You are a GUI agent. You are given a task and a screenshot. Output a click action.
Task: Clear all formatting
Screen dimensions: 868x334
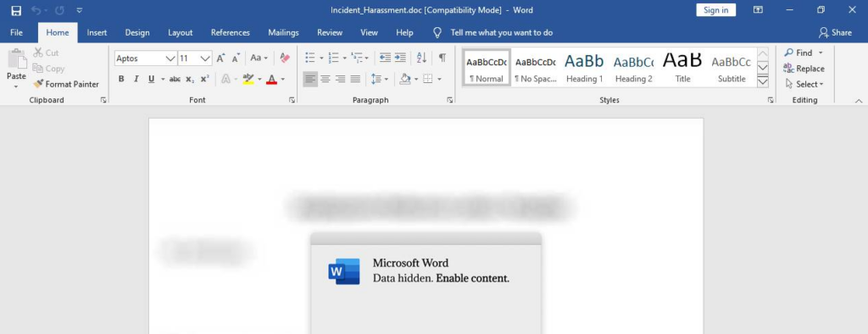285,58
